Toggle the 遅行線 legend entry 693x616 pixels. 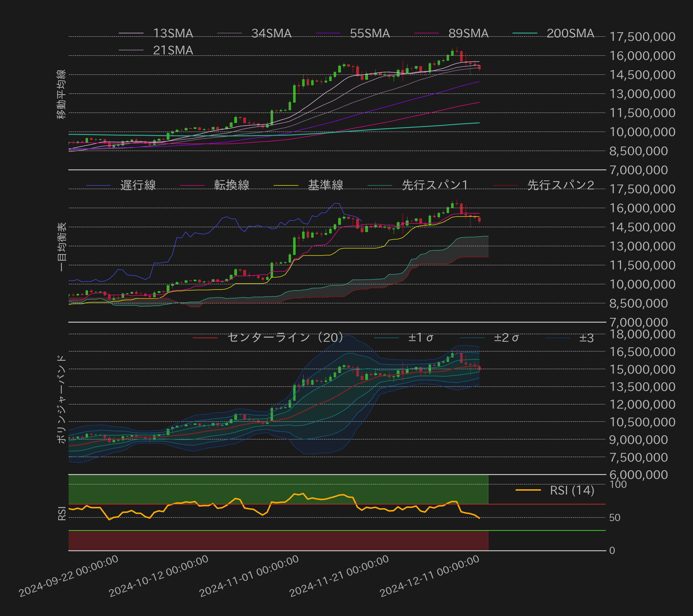coord(138,185)
